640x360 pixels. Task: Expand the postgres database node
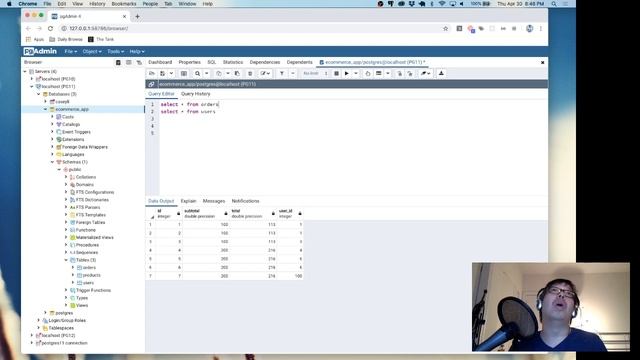(x=46, y=313)
